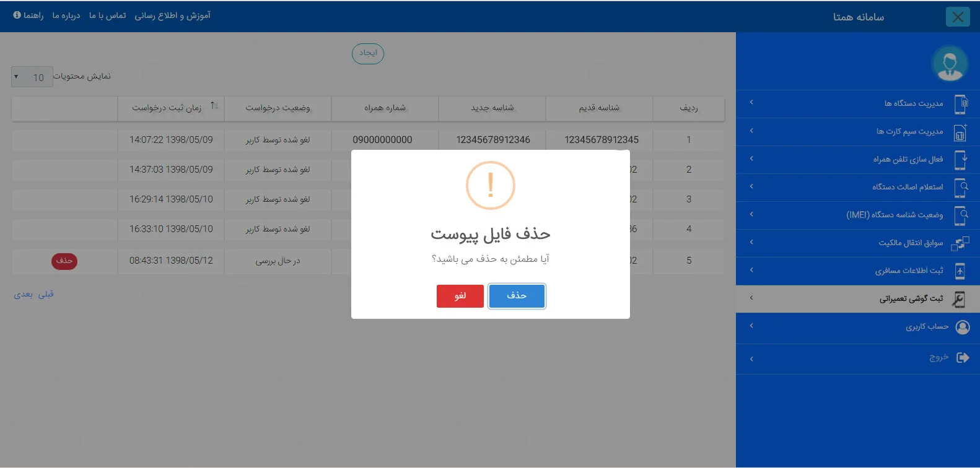Viewport: 980px width, 468px height.
Task: Click the خروج logout icon
Action: (x=963, y=357)
